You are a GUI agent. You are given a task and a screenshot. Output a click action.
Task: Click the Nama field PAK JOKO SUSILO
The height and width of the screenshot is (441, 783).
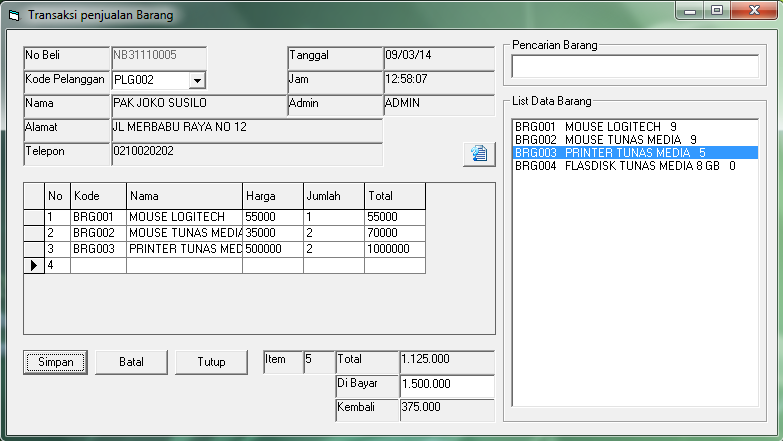(199, 105)
